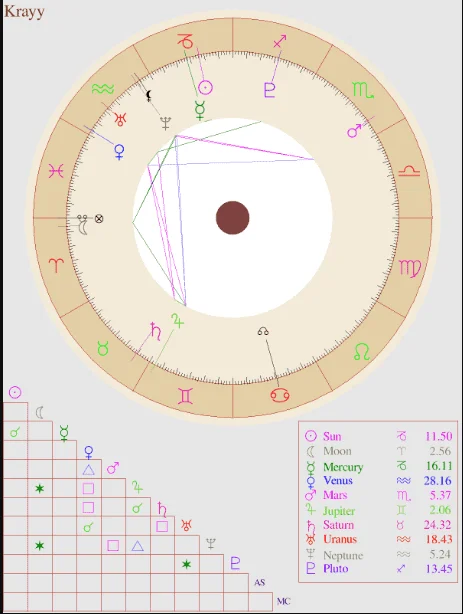Select the Gemini sign on the zodiac ring
The height and width of the screenshot is (614, 463).
pos(185,396)
